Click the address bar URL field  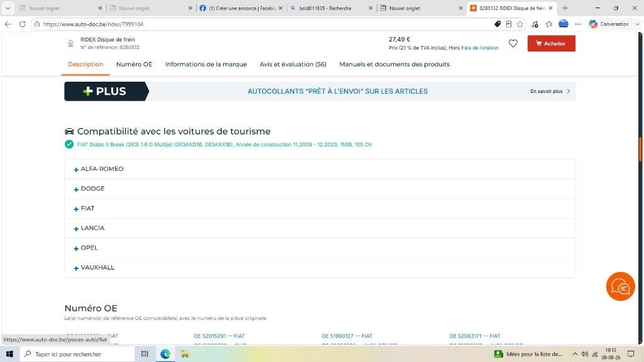[x=263, y=25]
